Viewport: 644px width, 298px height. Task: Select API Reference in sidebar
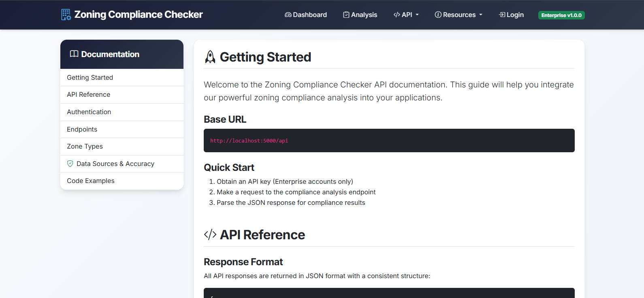[x=122, y=95]
